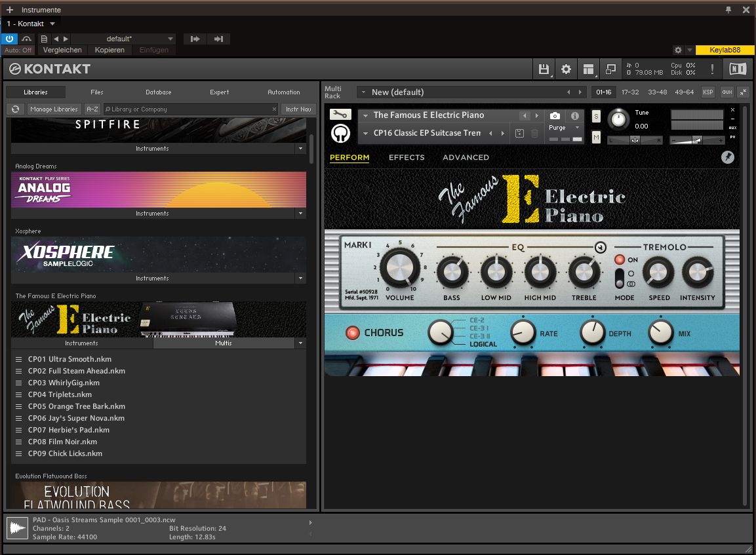
Task: Mute the instrument with M button
Action: (596, 138)
